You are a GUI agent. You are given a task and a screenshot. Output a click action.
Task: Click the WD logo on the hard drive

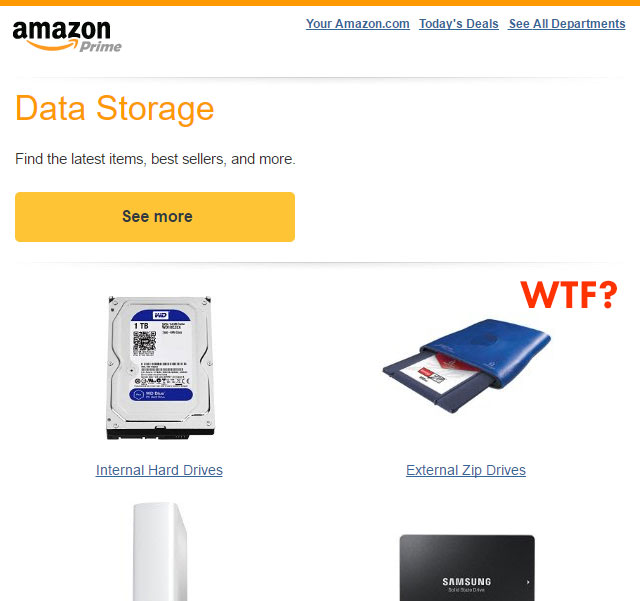160,315
